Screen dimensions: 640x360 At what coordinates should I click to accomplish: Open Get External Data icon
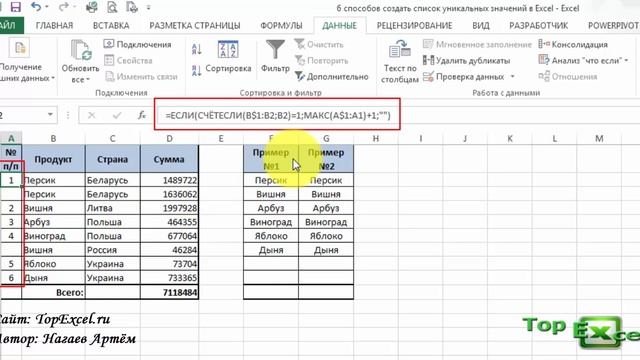pyautogui.click(x=20, y=49)
